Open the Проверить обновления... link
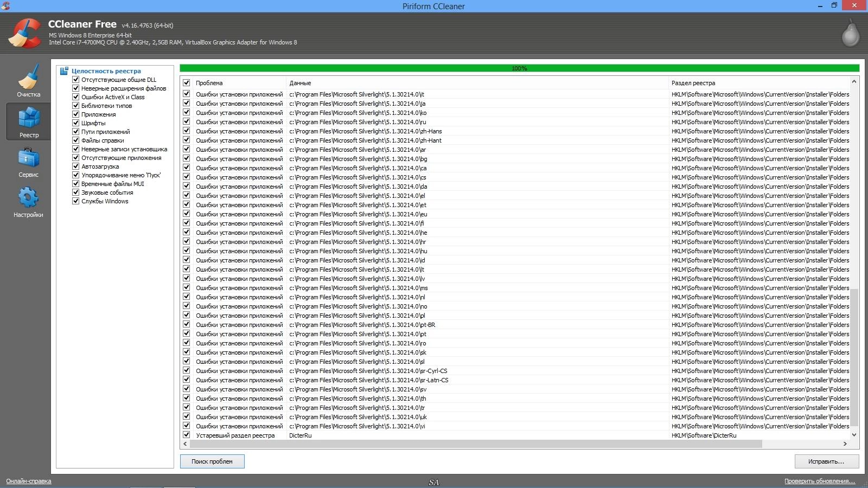 pyautogui.click(x=819, y=481)
